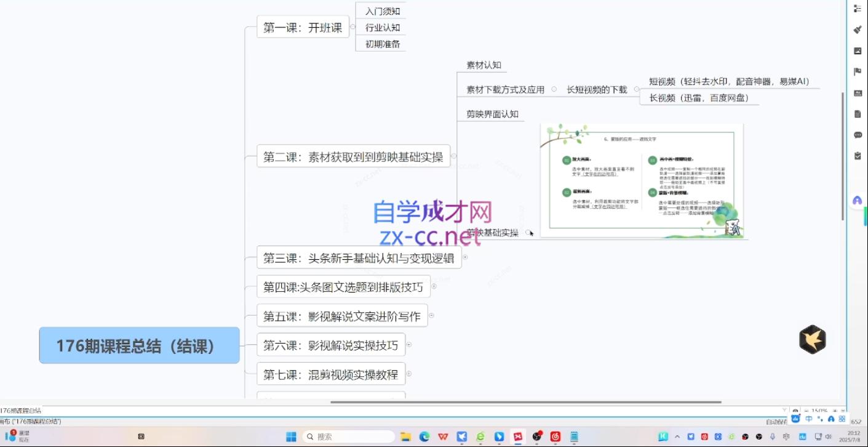Open the Task clipboard icon in the sidebar

858,156
